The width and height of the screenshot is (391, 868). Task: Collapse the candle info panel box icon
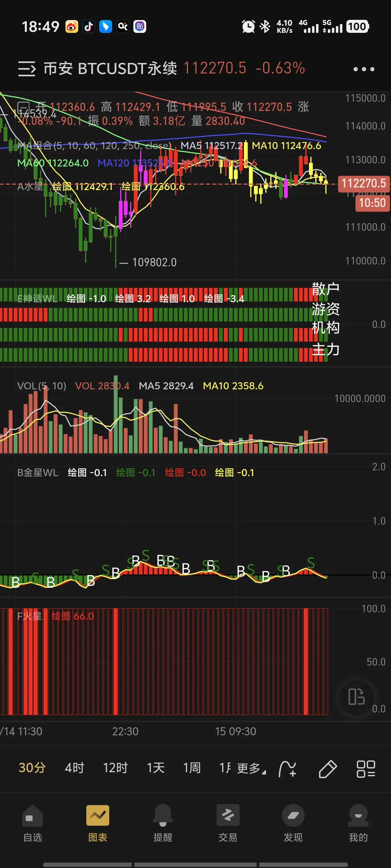coord(23,107)
